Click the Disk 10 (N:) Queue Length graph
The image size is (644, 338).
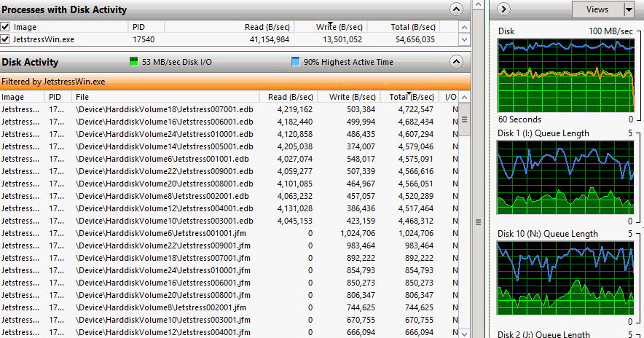[x=565, y=278]
